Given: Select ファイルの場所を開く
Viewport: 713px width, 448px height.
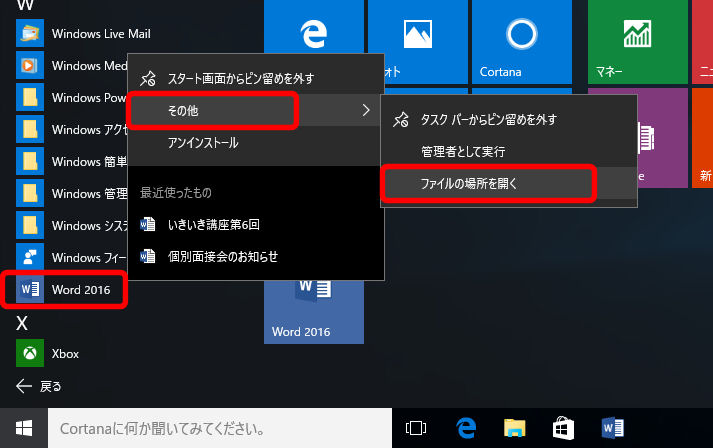Looking at the screenshot, I should tap(509, 183).
